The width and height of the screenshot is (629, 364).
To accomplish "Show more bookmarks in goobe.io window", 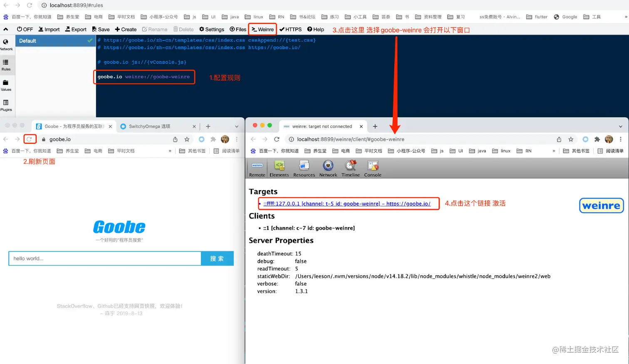I will click(x=170, y=151).
